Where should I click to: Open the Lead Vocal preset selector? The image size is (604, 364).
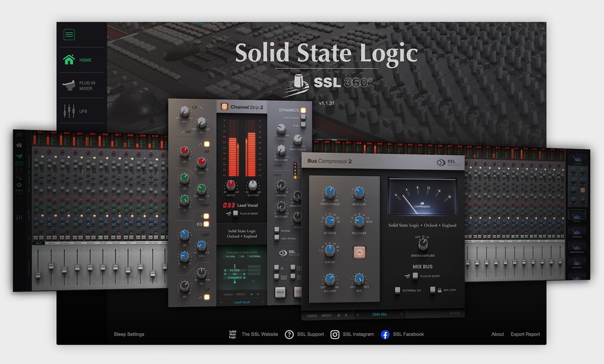coord(242,302)
